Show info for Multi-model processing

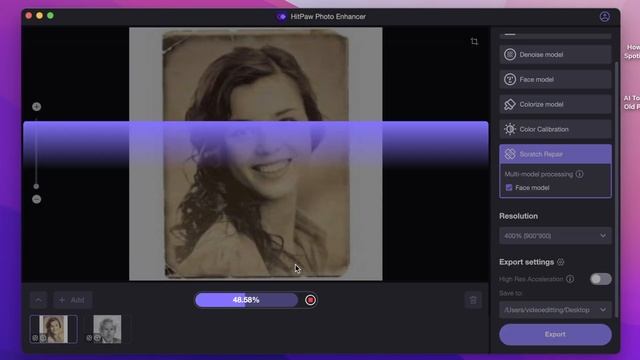[x=580, y=174]
